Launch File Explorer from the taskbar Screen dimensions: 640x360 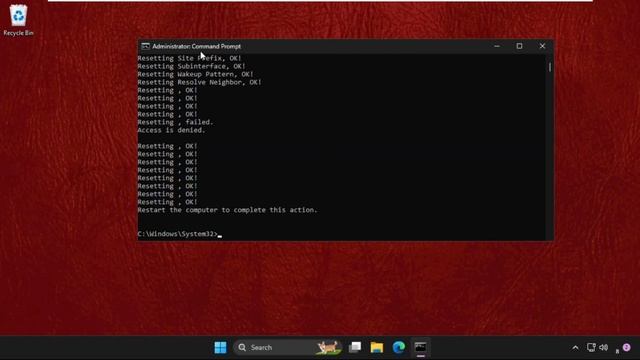pos(377,347)
